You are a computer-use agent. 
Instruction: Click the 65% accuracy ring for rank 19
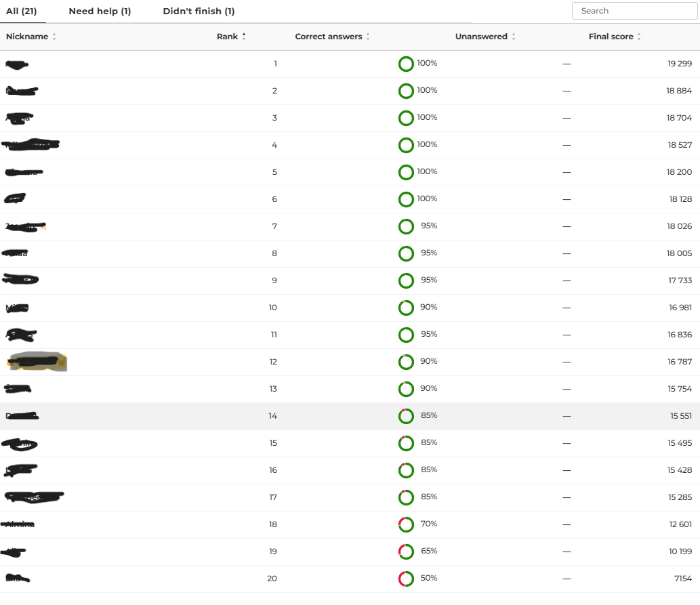pyautogui.click(x=406, y=551)
